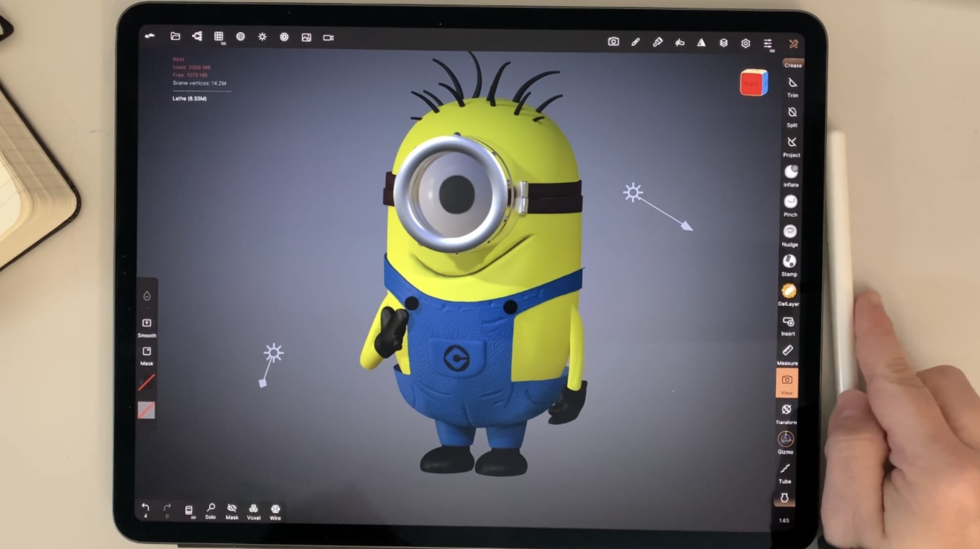Select the Tube tool
The height and width of the screenshot is (549, 980).
point(785,469)
